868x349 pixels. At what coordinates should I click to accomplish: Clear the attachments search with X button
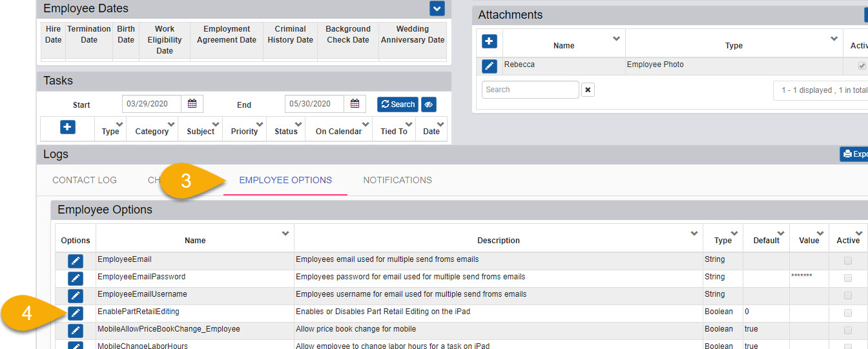588,90
